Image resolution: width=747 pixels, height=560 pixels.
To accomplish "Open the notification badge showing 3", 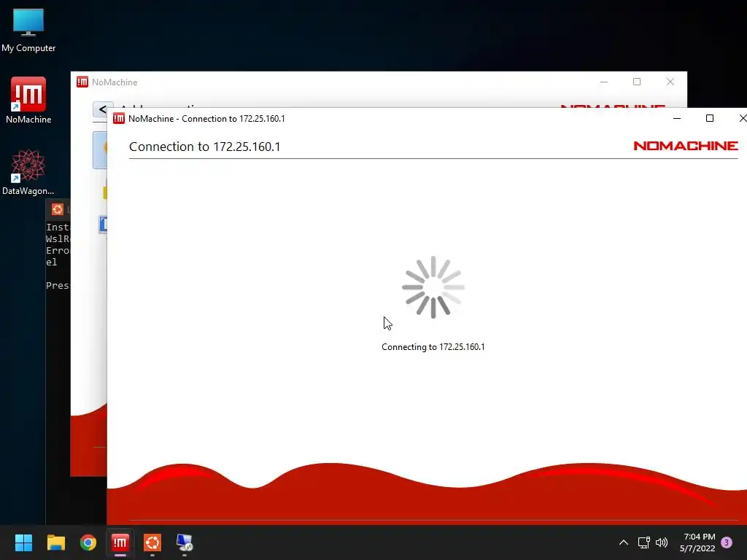I will [x=727, y=542].
